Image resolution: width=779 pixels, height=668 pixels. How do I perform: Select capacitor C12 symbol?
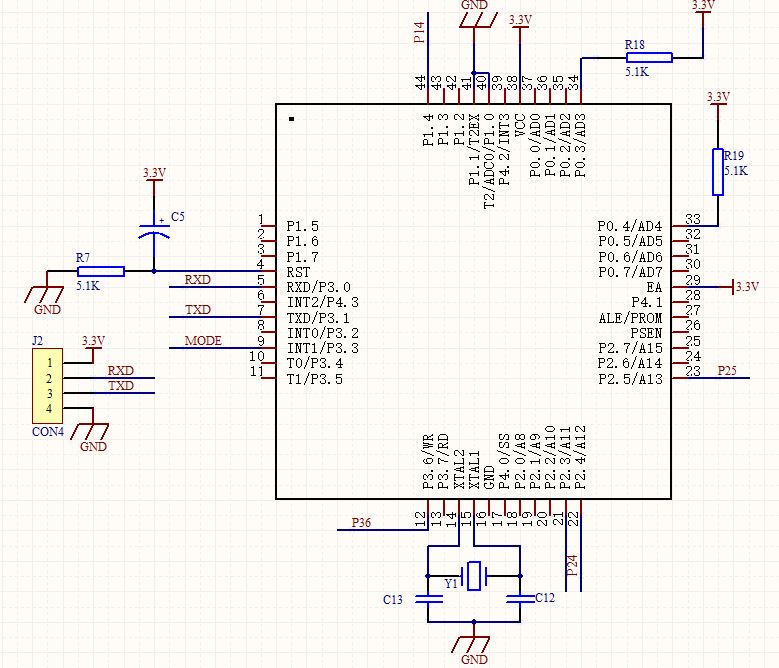coord(519,599)
